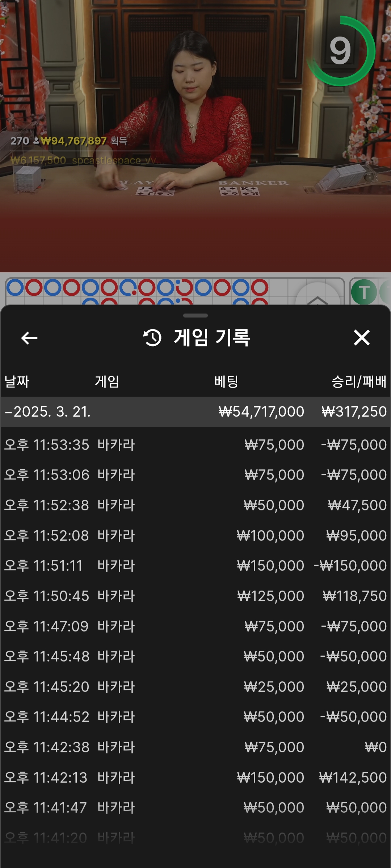Open the 오후 11:42:13 game record
Image resolution: width=391 pixels, height=868 pixels.
(x=195, y=778)
